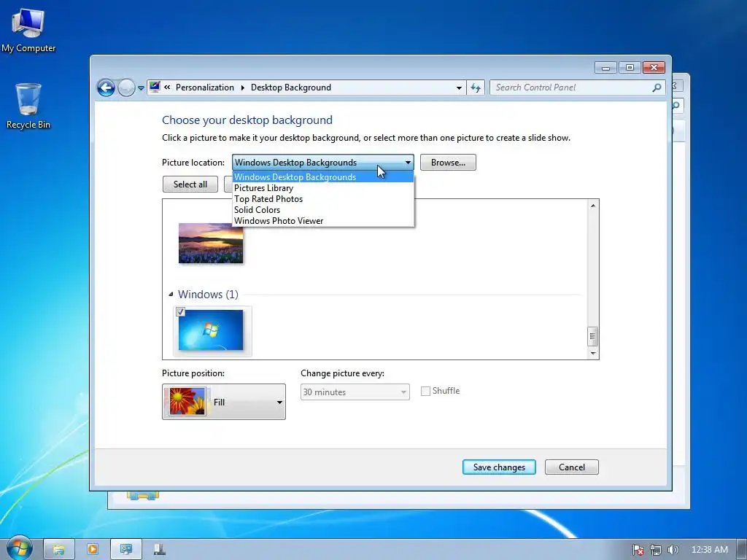Open Action Center flag tray icon
The width and height of the screenshot is (747, 560).
[638, 550]
